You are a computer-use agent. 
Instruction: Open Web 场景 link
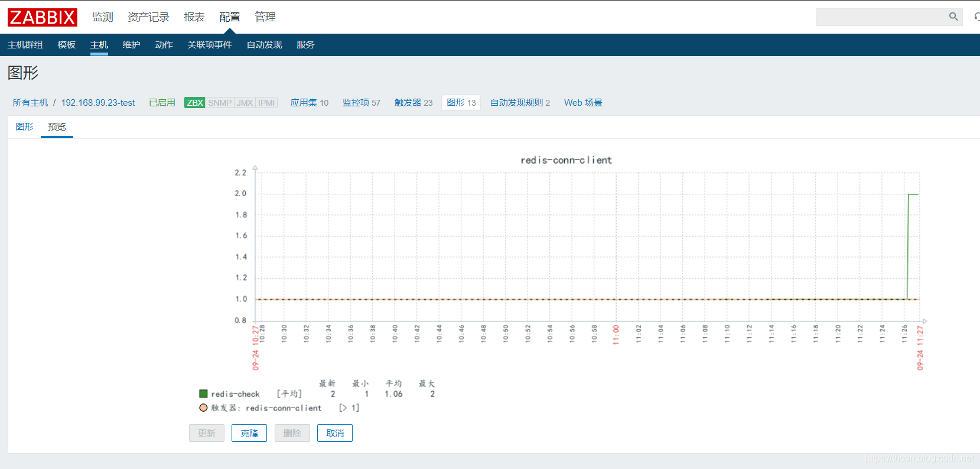tap(583, 103)
